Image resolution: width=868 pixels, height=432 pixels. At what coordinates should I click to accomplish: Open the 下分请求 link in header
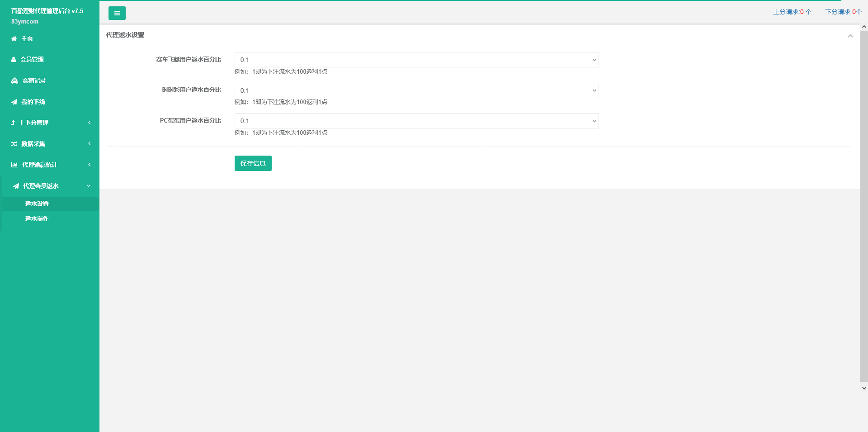pyautogui.click(x=843, y=12)
